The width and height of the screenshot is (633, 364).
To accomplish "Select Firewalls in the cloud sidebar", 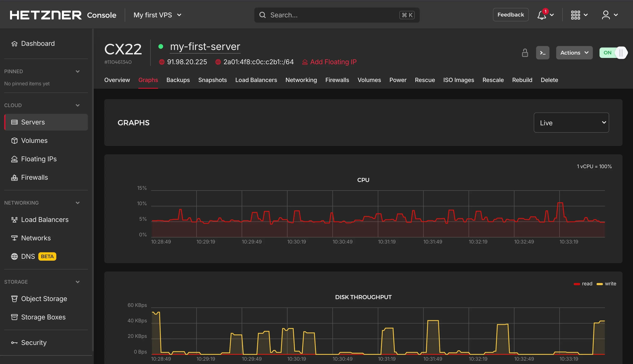I will pyautogui.click(x=35, y=177).
